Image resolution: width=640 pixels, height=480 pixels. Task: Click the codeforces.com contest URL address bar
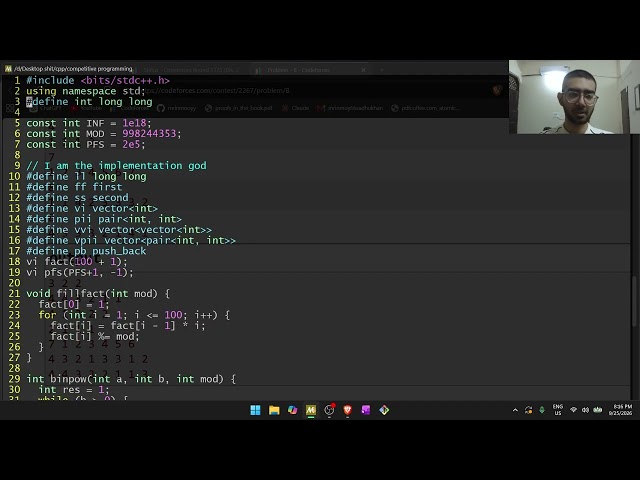click(220, 91)
